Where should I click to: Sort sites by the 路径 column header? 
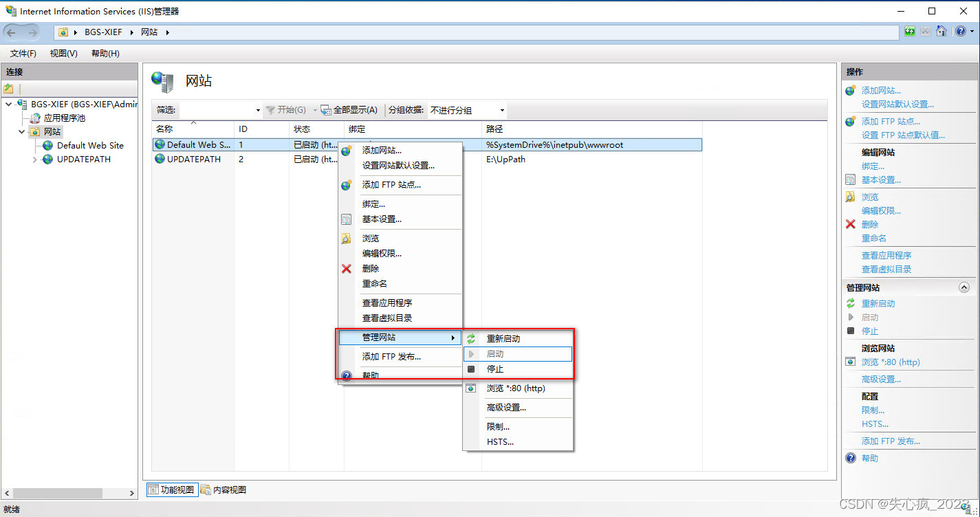pyautogui.click(x=591, y=129)
